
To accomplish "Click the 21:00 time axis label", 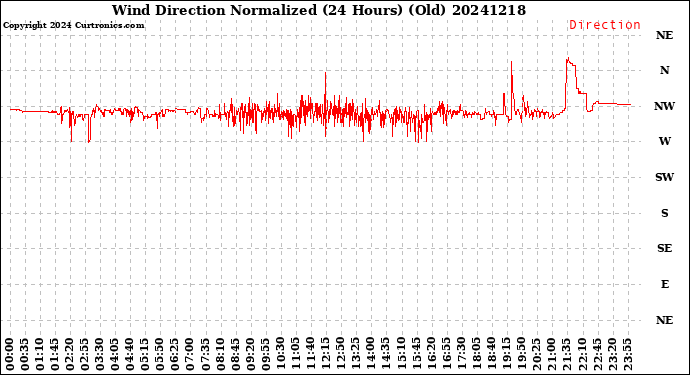I will (x=551, y=355).
